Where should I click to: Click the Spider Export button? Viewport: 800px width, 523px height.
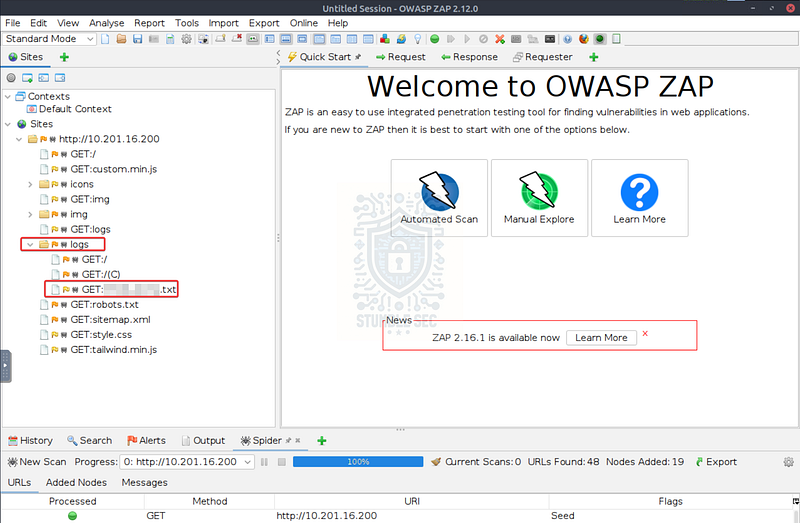(716, 462)
